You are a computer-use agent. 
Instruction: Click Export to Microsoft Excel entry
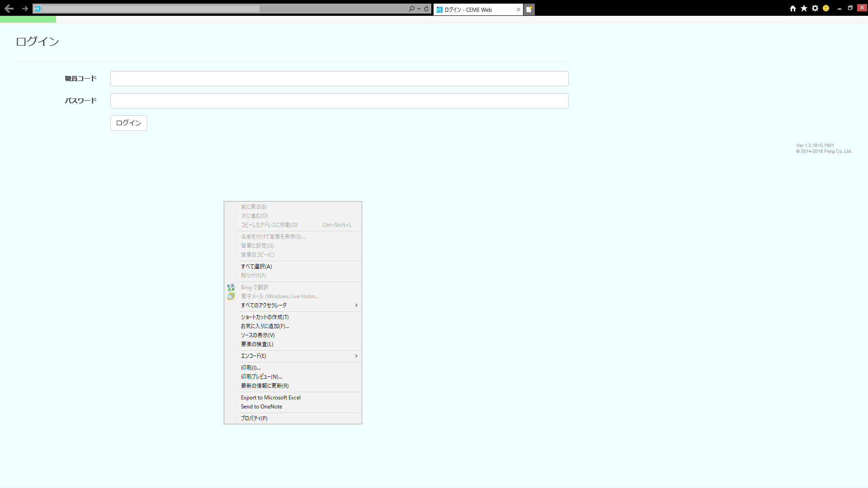270,398
